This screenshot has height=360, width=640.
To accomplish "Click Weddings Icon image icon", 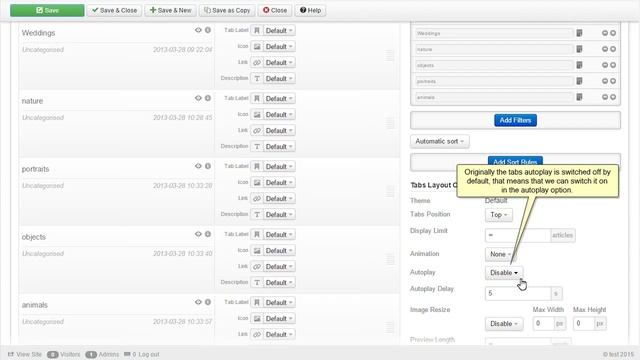I will click(x=257, y=47).
